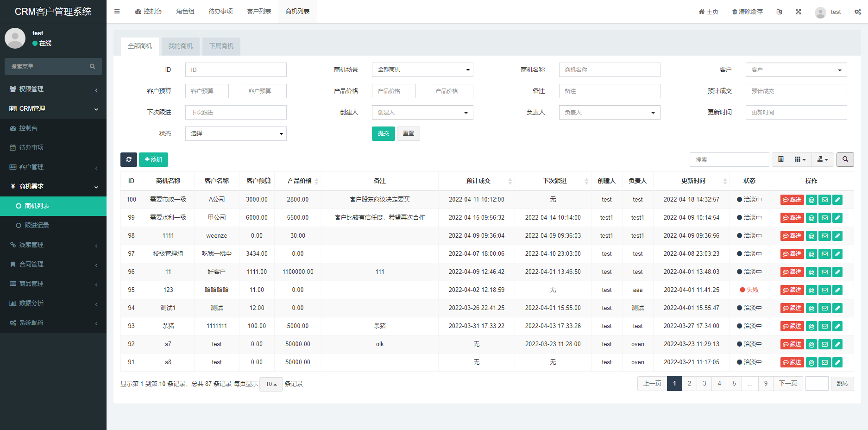Toggle the table card view icon

click(x=781, y=159)
